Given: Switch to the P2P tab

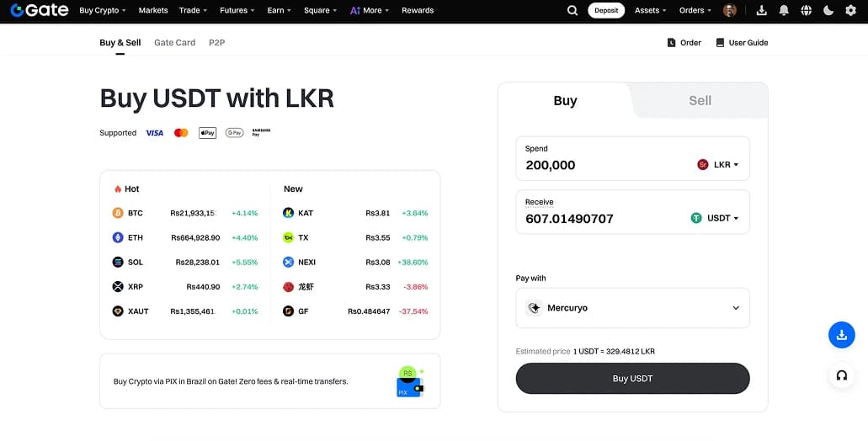Looking at the screenshot, I should pos(216,42).
